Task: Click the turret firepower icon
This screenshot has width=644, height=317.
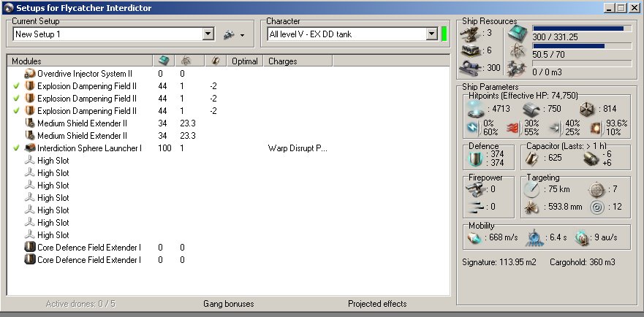Action: (476, 190)
